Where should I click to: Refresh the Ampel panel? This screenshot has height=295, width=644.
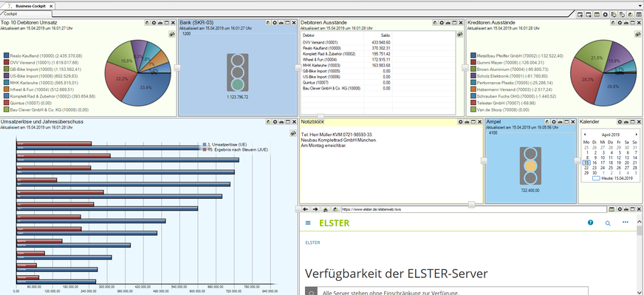(547, 122)
